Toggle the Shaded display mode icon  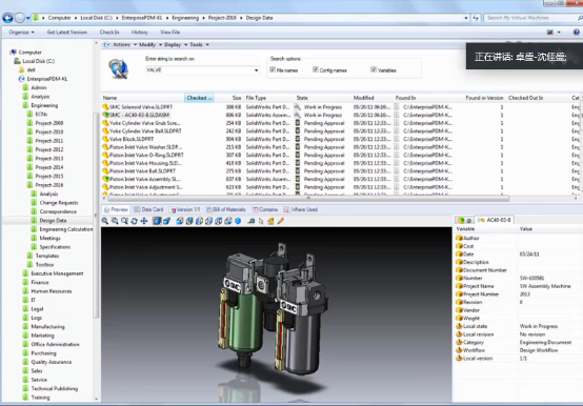(157, 221)
